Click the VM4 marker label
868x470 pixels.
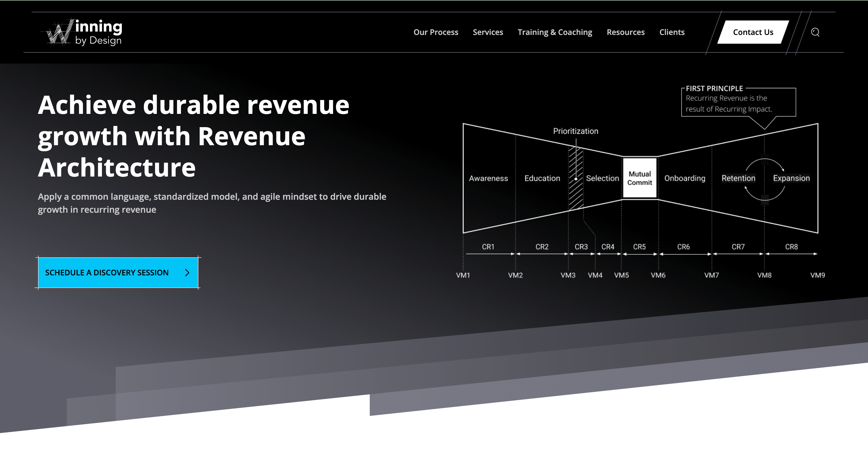tap(595, 275)
